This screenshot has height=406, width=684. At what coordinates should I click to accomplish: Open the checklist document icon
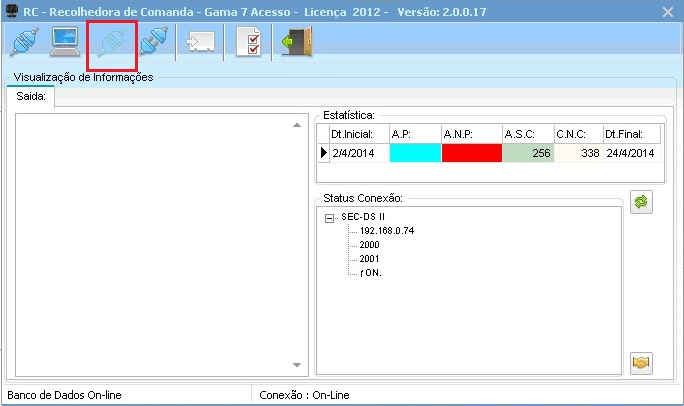pos(248,42)
